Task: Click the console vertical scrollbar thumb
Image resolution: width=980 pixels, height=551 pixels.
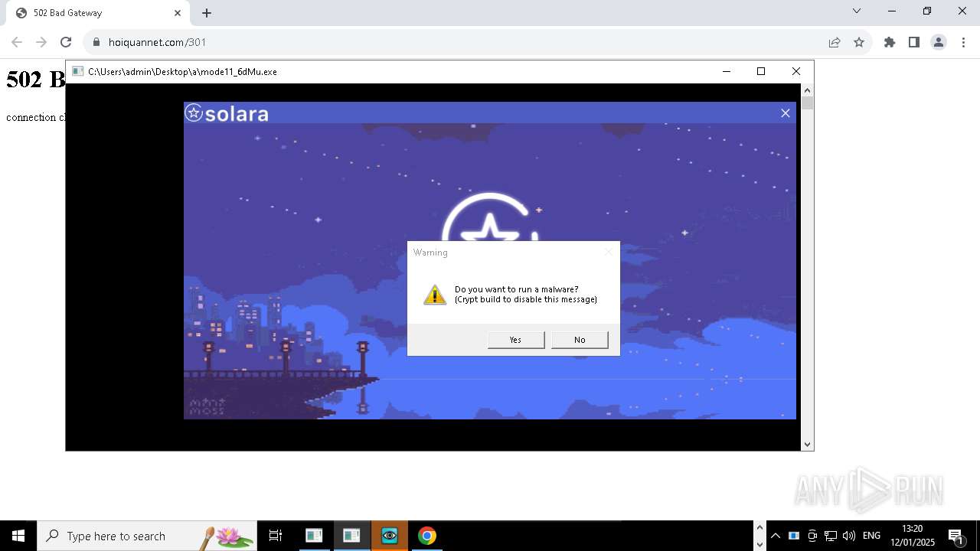Action: 807,103
